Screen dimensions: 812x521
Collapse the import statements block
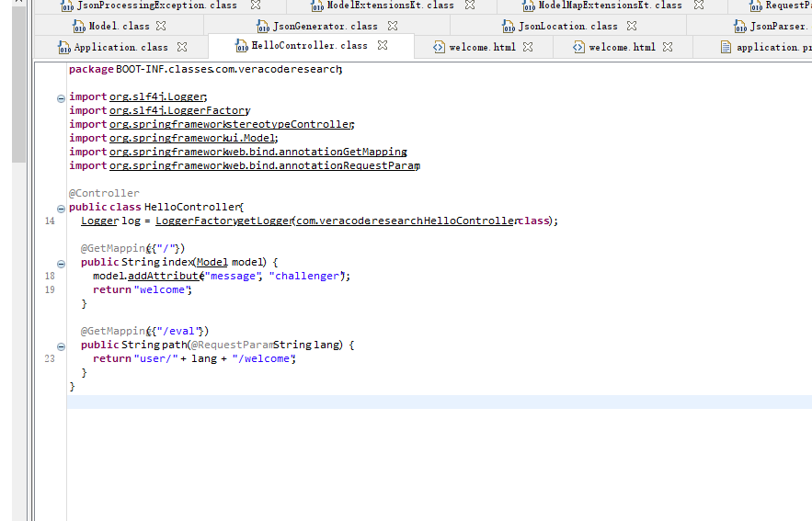click(x=61, y=97)
